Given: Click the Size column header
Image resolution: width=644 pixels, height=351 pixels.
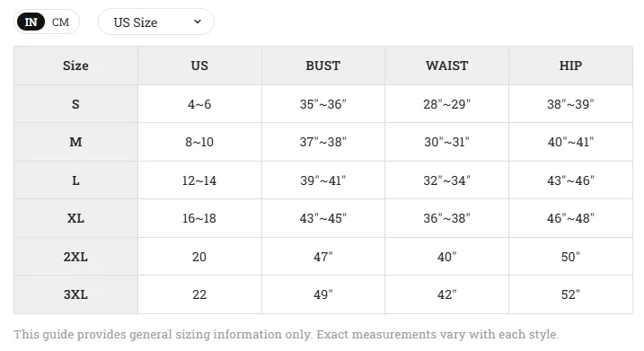Looking at the screenshot, I should pyautogui.click(x=75, y=66).
